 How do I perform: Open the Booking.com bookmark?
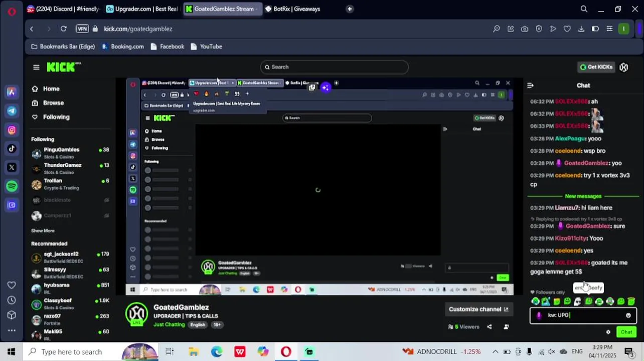coord(122,47)
